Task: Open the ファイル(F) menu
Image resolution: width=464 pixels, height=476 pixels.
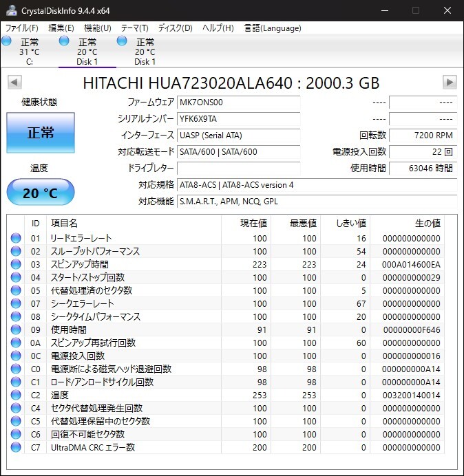Action: [x=22, y=28]
